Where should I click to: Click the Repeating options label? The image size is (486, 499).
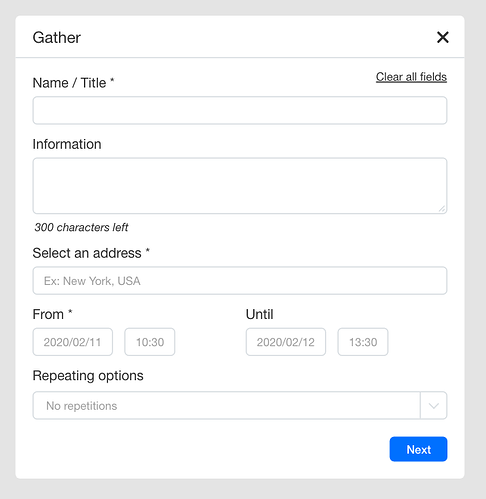click(88, 376)
